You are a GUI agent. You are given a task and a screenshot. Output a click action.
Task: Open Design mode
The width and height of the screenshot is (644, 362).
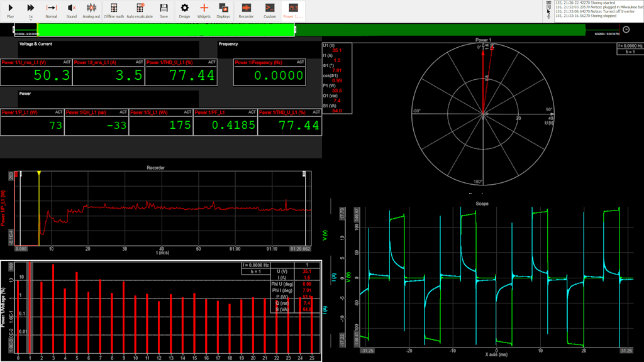pyautogui.click(x=184, y=11)
